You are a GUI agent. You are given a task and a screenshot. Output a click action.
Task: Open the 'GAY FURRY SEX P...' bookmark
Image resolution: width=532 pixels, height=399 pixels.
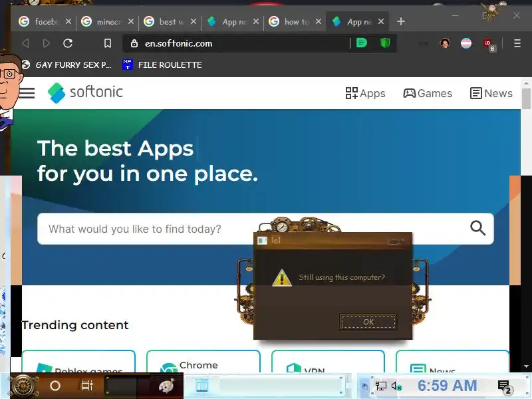(x=67, y=65)
